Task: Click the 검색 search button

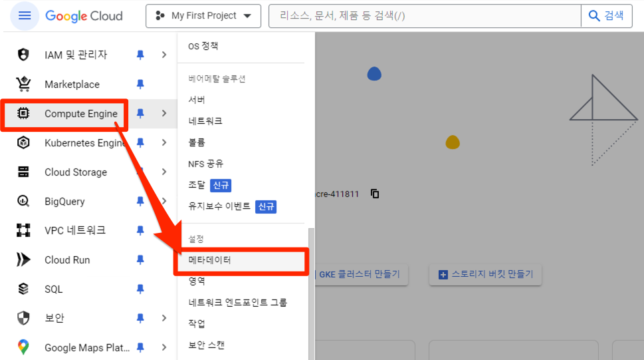Action: tap(607, 15)
